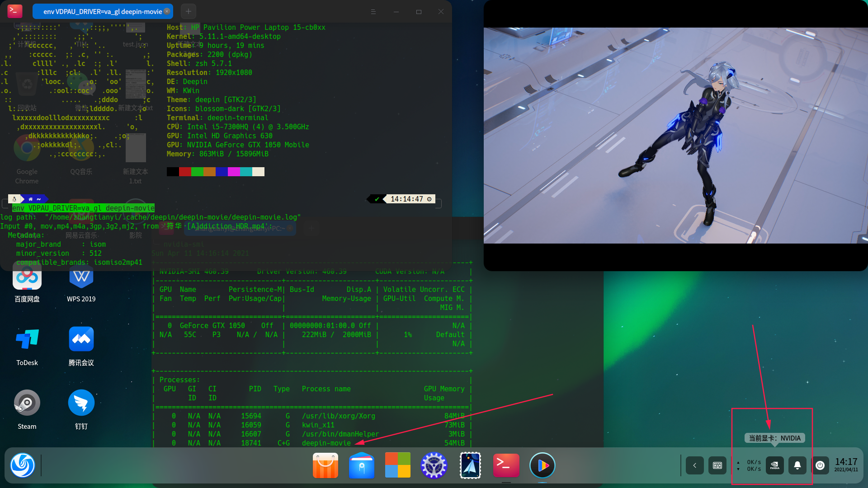This screenshot has height=488, width=868.
Task: Add new terminal tab with plus button
Action: coord(189,11)
